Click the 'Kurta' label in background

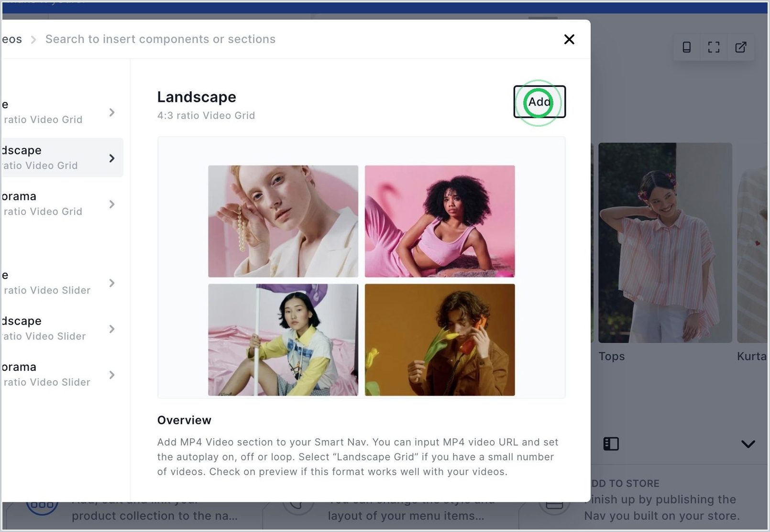pyautogui.click(x=752, y=356)
